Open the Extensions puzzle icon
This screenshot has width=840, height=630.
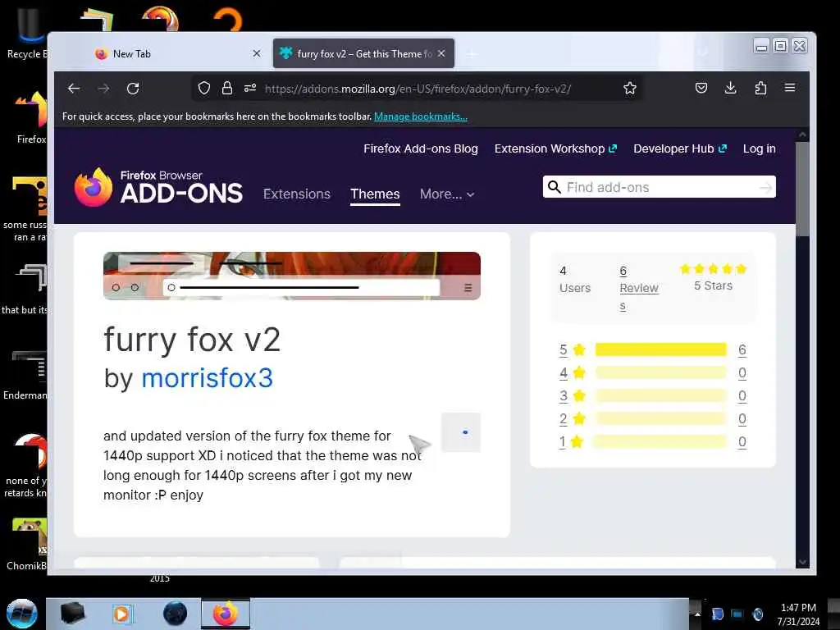(x=760, y=88)
